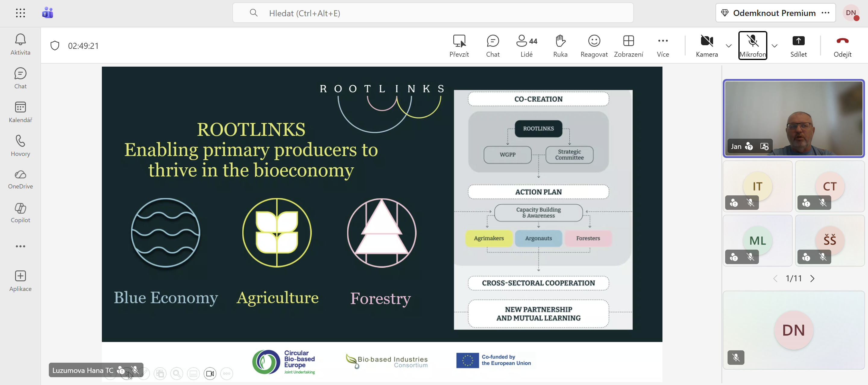Open OneDrive from left sidebar
Screen dimensions: 868x385
(20, 179)
